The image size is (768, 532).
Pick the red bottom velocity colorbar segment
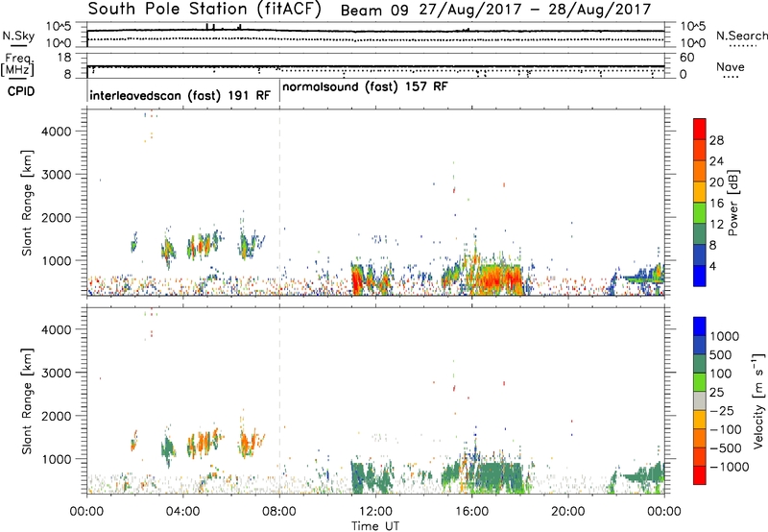pos(700,475)
